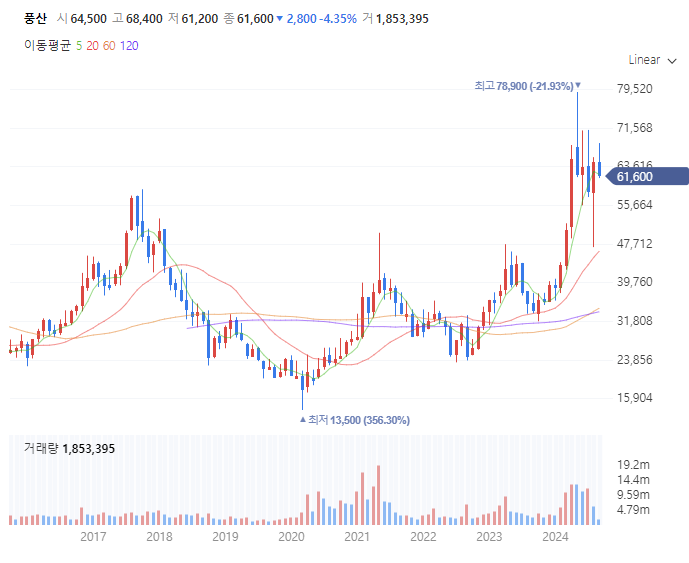Viewport: 689px width, 563px height.
Task: Click the 2017 year axis label
Action: point(93,537)
